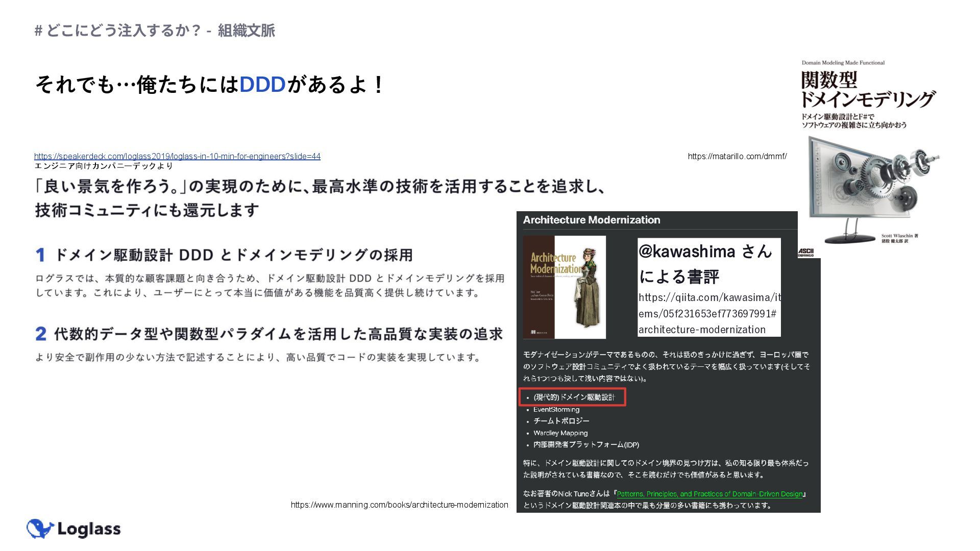Click the matarillo.com/dmmf URL text
Screen dimensions: 980x551
point(737,156)
